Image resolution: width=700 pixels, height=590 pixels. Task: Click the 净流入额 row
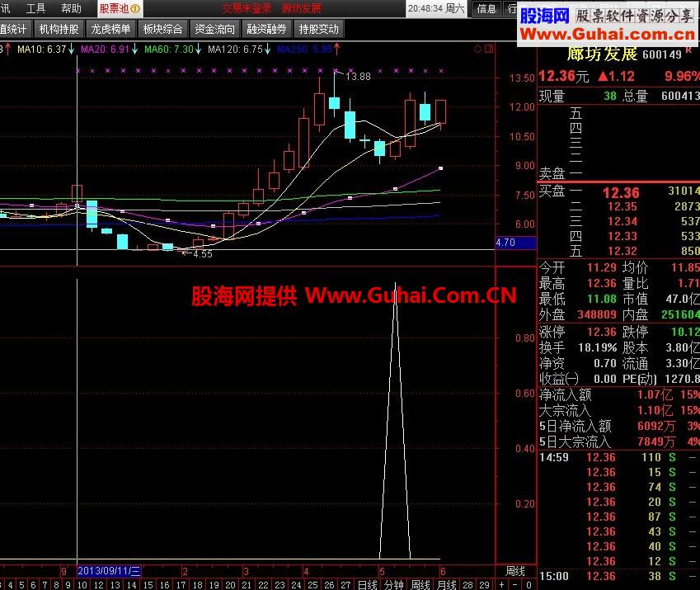click(x=618, y=394)
